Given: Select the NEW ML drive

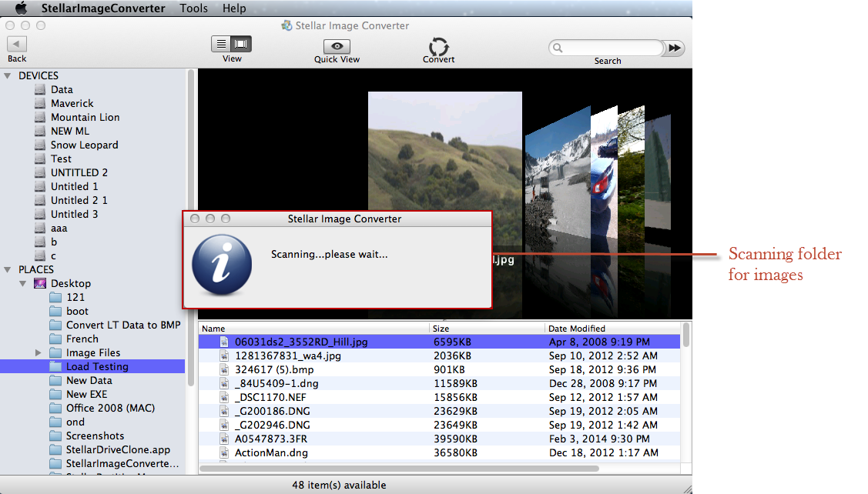Looking at the screenshot, I should (x=70, y=131).
